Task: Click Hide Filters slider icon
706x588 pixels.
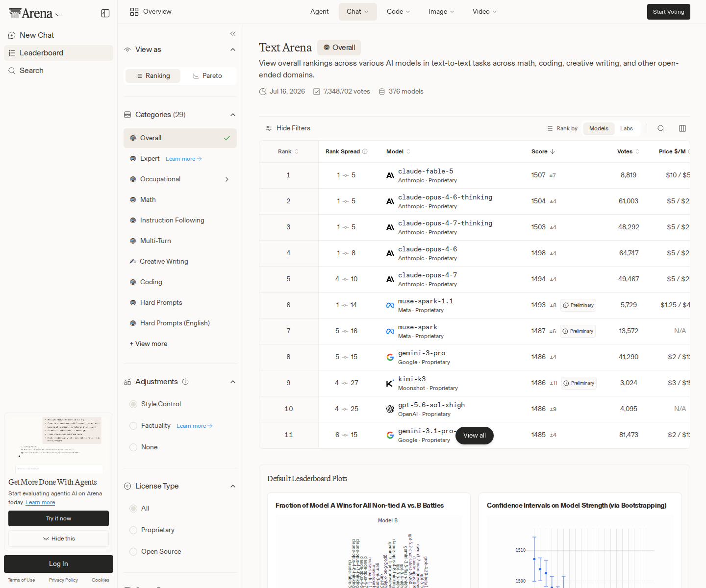Action: [x=269, y=128]
